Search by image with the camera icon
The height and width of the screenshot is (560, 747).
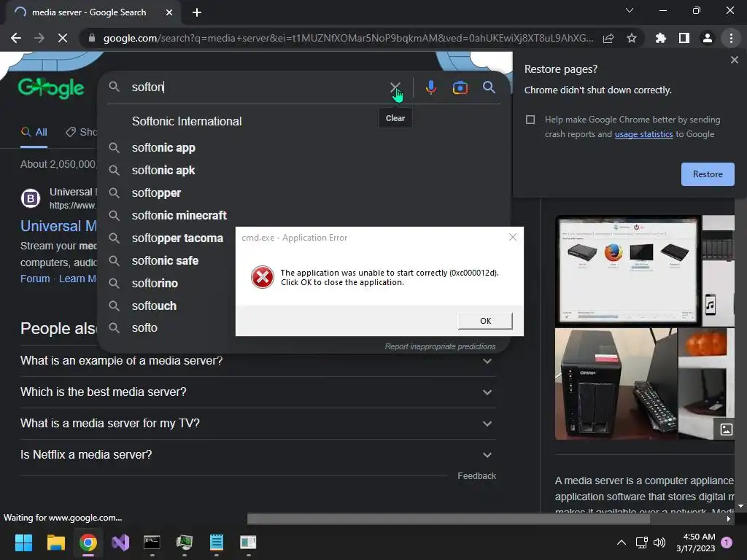(460, 87)
